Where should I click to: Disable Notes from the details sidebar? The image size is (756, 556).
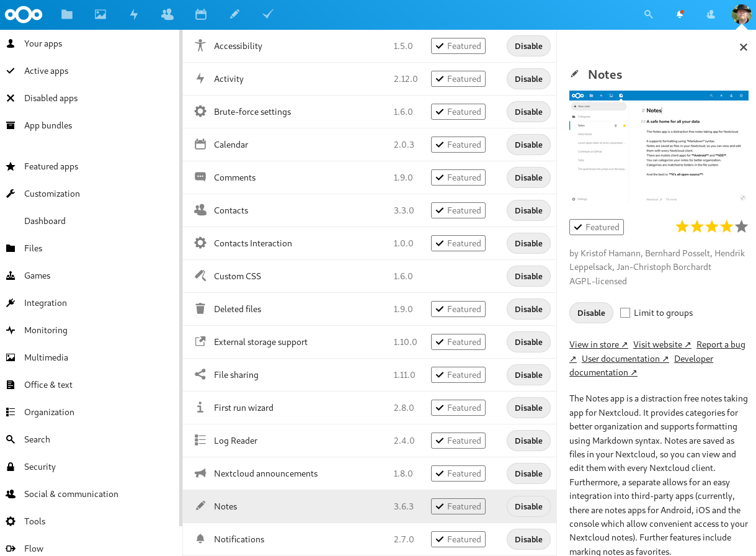click(591, 313)
